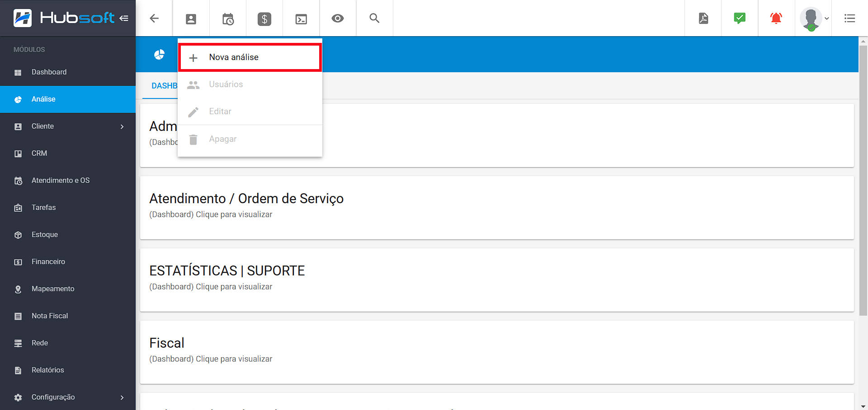Open the Dashboard module in the sidebar
The height and width of the screenshot is (410, 868).
coord(68,72)
